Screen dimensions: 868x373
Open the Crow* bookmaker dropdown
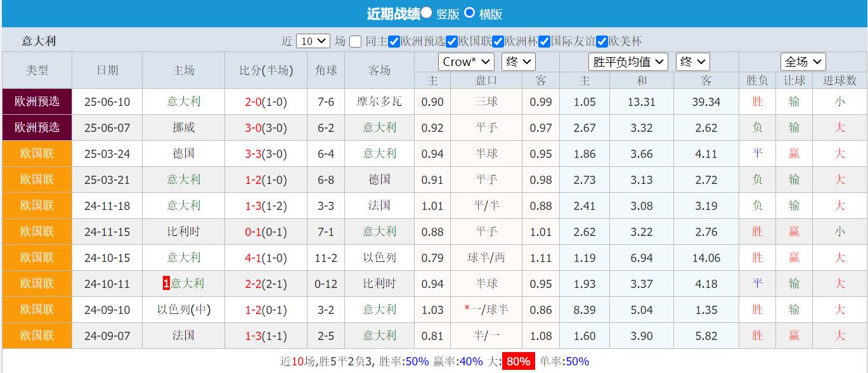click(x=466, y=62)
